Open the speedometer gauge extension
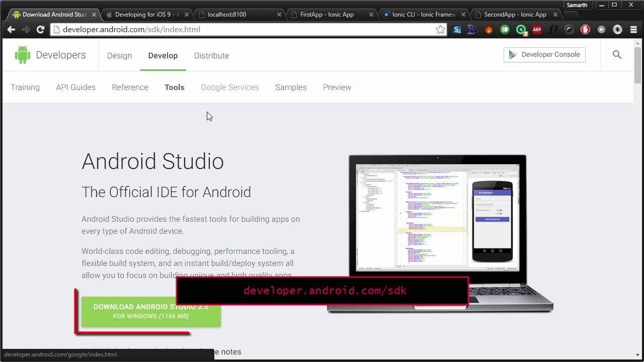 click(x=472, y=30)
